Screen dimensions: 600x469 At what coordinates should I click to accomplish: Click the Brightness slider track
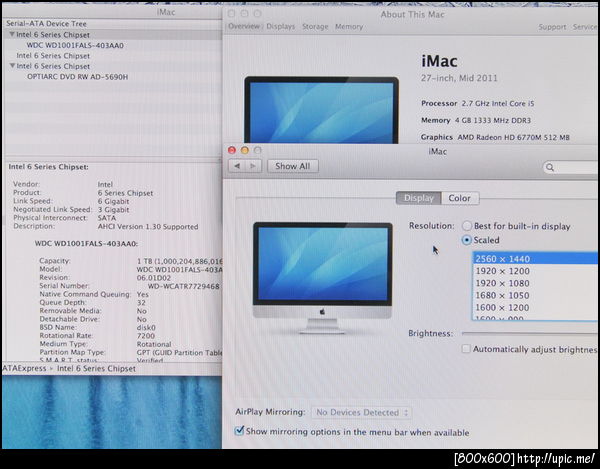[x=530, y=334]
